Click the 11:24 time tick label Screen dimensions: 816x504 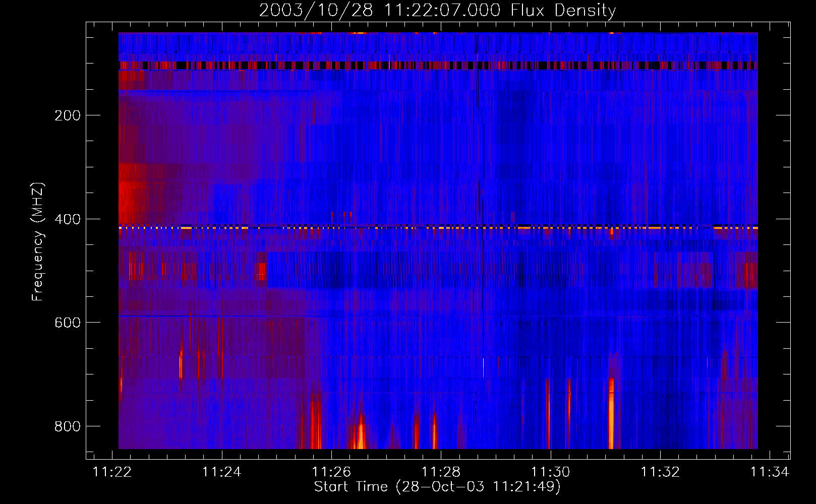coord(222,472)
